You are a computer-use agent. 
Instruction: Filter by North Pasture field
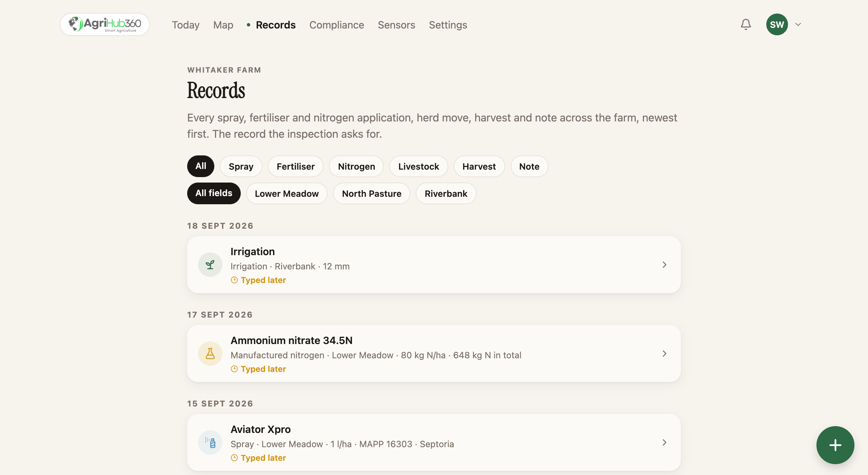(x=372, y=193)
